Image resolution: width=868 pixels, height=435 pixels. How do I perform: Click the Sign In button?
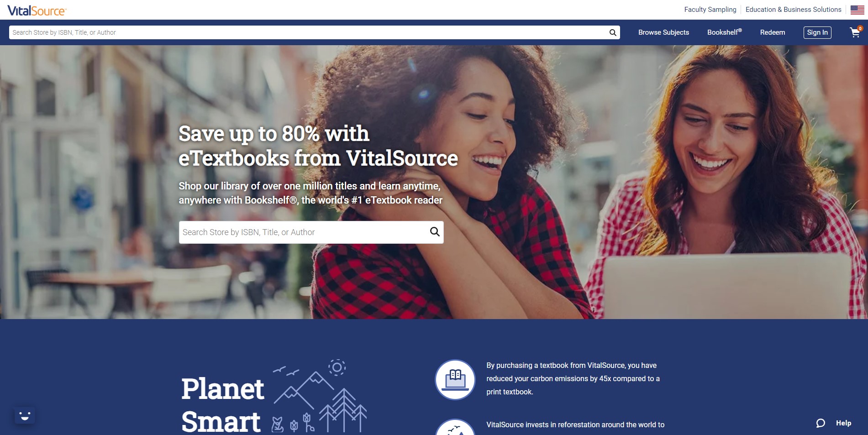(x=817, y=32)
